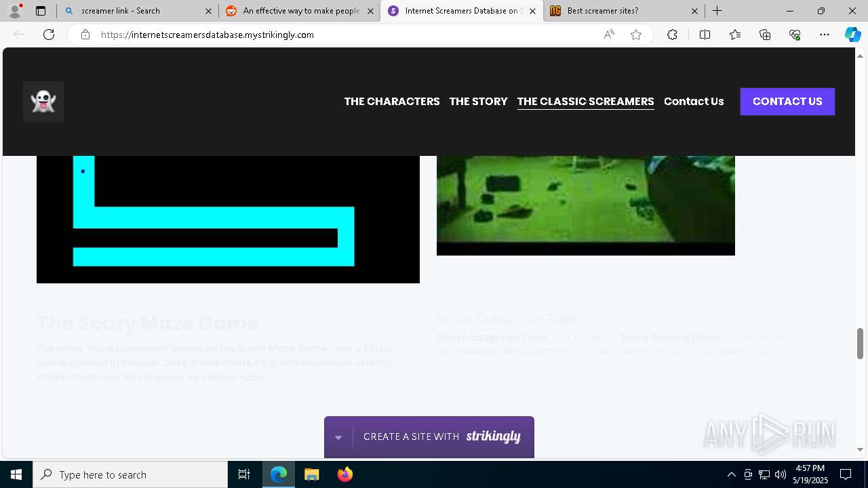Image resolution: width=868 pixels, height=488 pixels.
Task: Open the Windows Start menu
Action: click(16, 474)
